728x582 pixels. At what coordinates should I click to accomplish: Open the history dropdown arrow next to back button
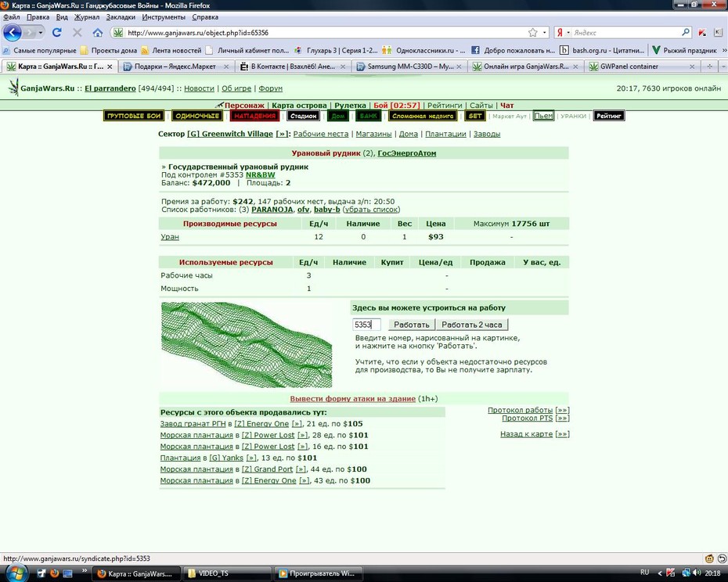click(x=41, y=33)
